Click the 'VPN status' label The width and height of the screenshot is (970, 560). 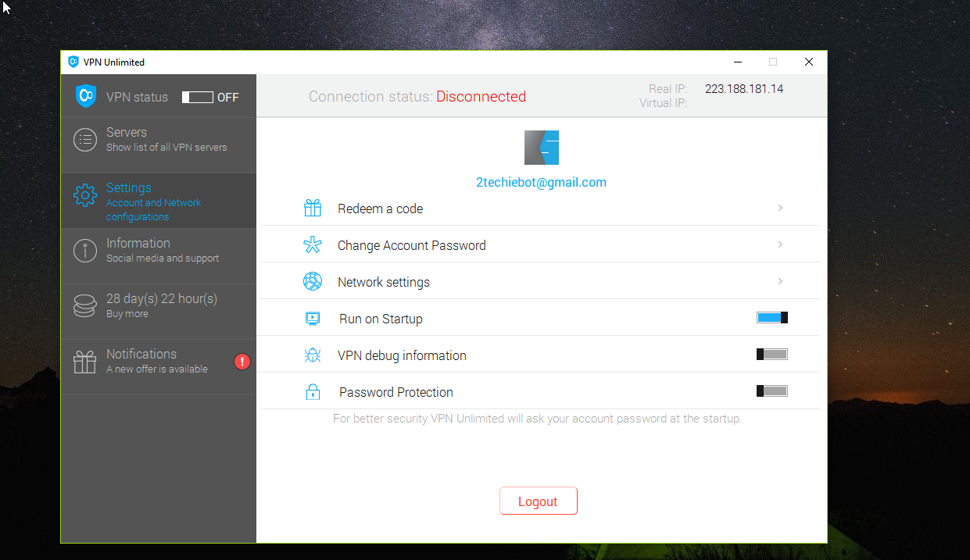point(137,98)
